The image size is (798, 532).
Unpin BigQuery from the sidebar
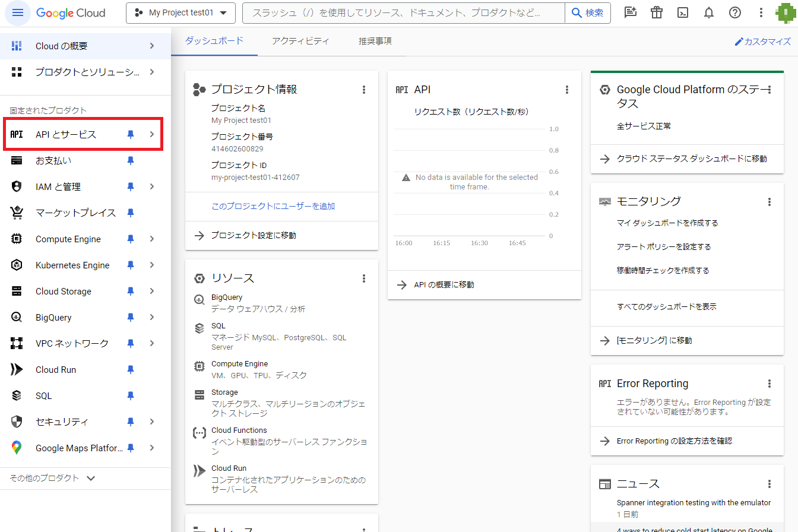point(130,317)
